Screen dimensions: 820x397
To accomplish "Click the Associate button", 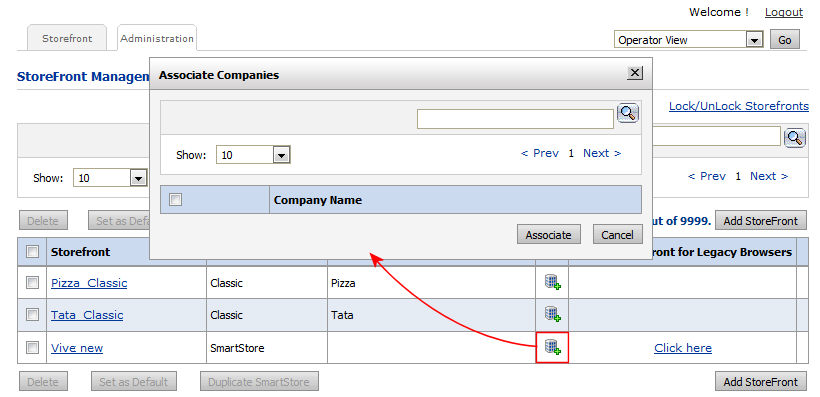I will pos(548,234).
